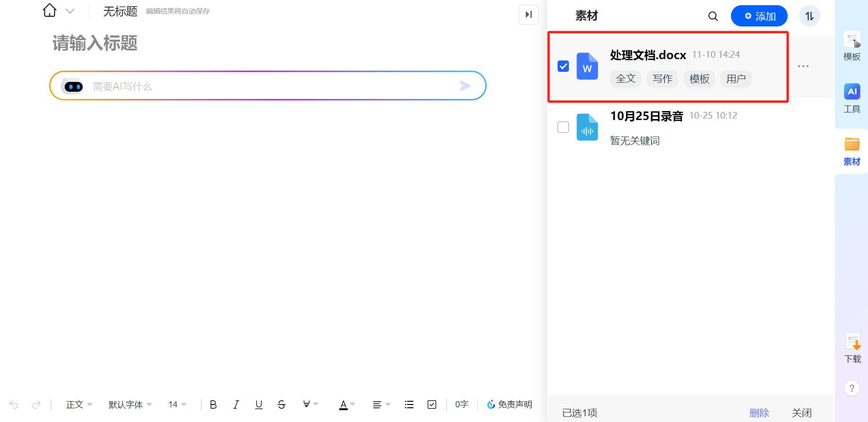Collapse the side panel with the arrow icon

[x=528, y=15]
